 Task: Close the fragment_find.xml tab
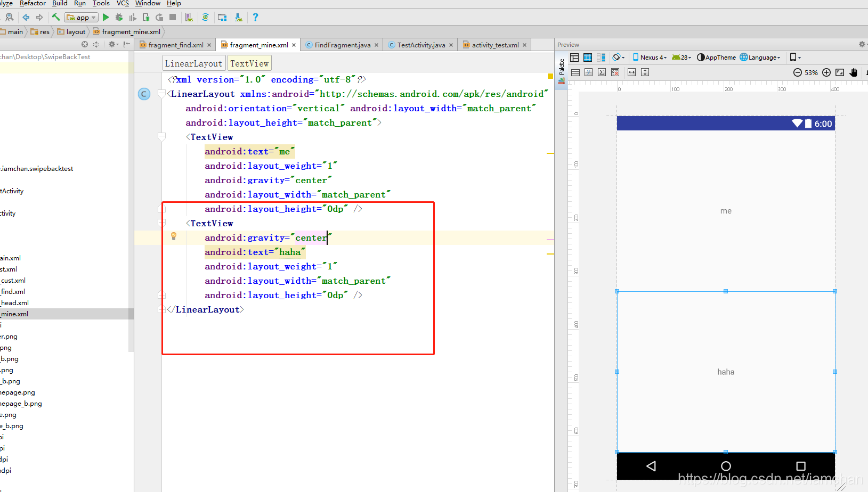209,45
